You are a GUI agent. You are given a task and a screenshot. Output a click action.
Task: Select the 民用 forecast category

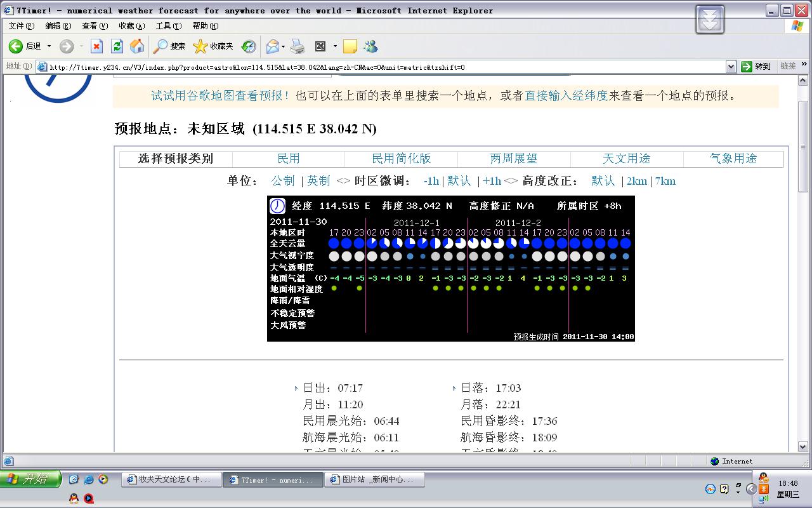point(289,159)
